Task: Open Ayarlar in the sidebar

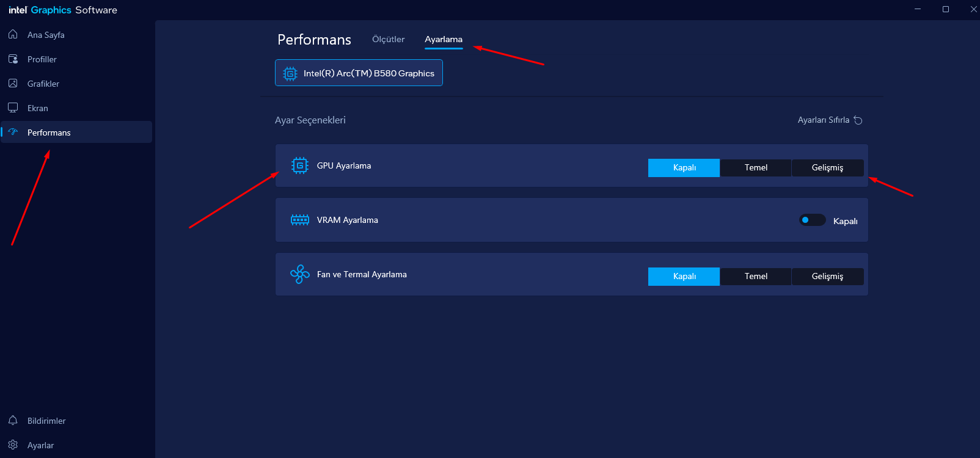Action: tap(76, 445)
